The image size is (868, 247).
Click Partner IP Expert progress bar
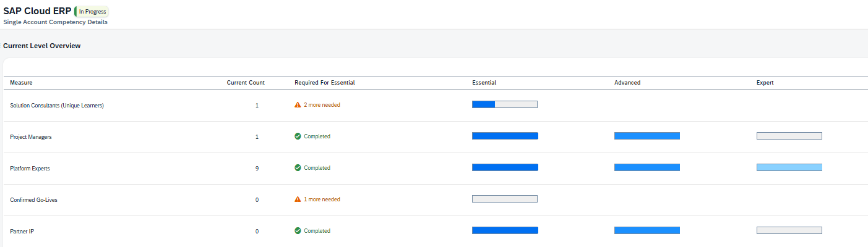pos(789,230)
